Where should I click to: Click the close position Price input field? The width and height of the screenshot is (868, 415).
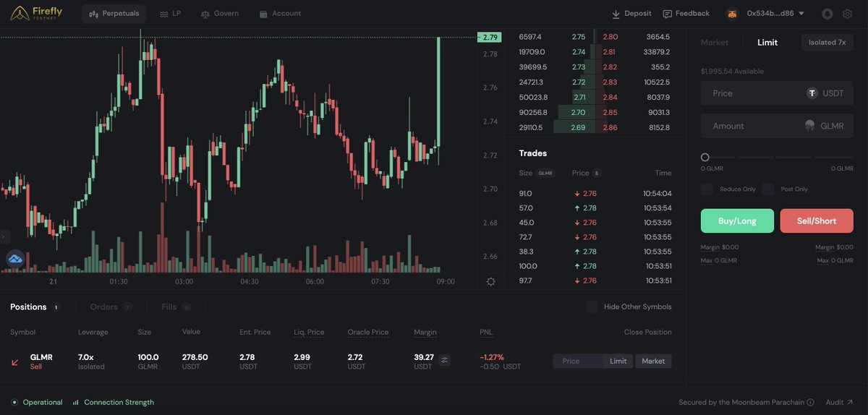[x=579, y=361]
